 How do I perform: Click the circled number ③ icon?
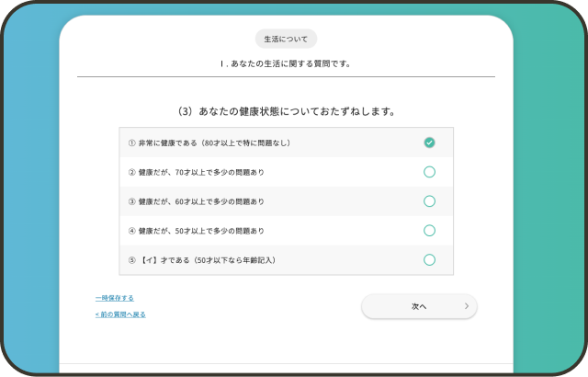pyautogui.click(x=131, y=201)
